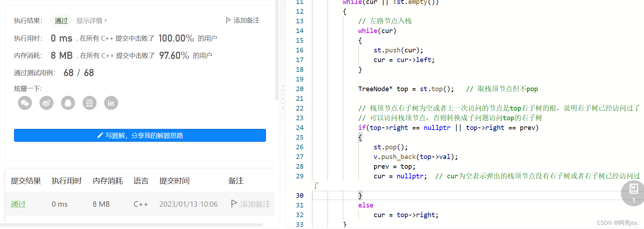644x229 pixels.
Task: Click the '2023/01/13 10:06' submission time
Action: pyautogui.click(x=188, y=204)
